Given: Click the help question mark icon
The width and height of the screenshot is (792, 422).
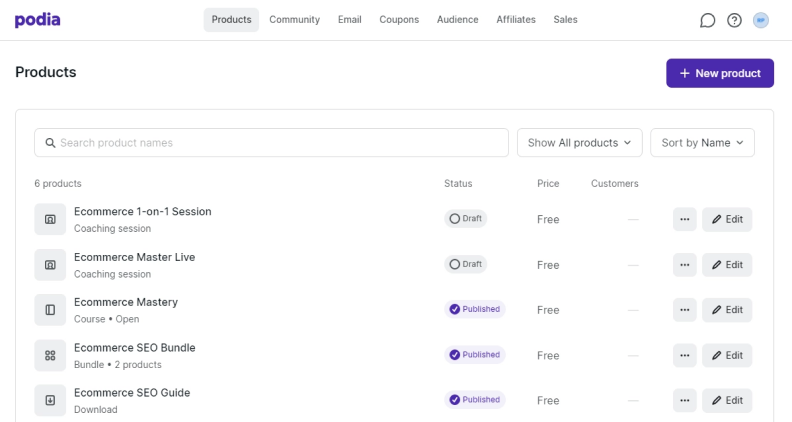Looking at the screenshot, I should point(734,20).
